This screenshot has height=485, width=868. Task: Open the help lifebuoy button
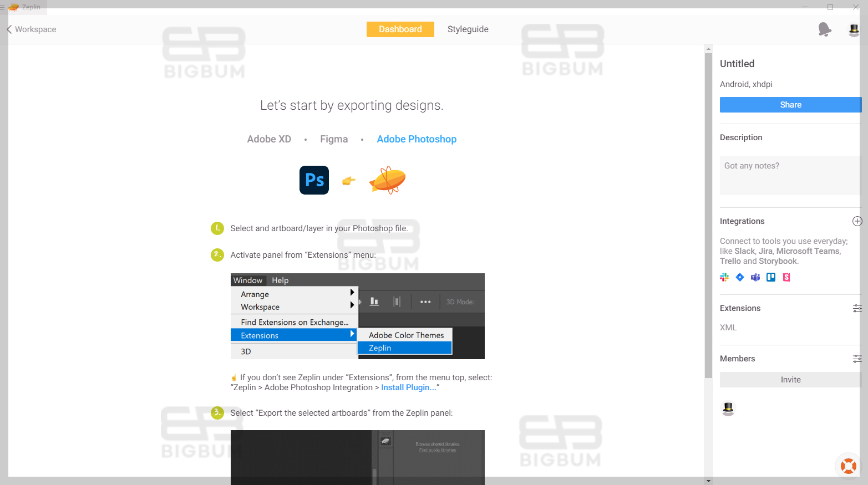point(848,466)
